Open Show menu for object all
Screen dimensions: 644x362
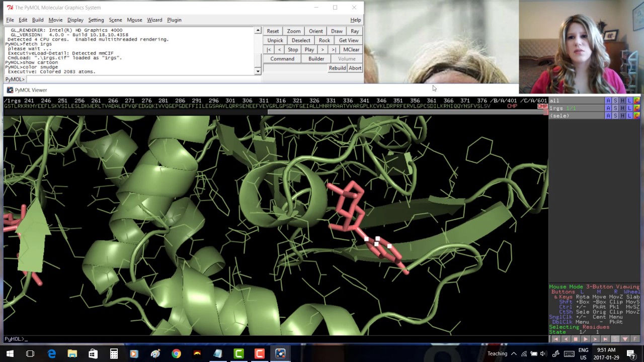(615, 101)
